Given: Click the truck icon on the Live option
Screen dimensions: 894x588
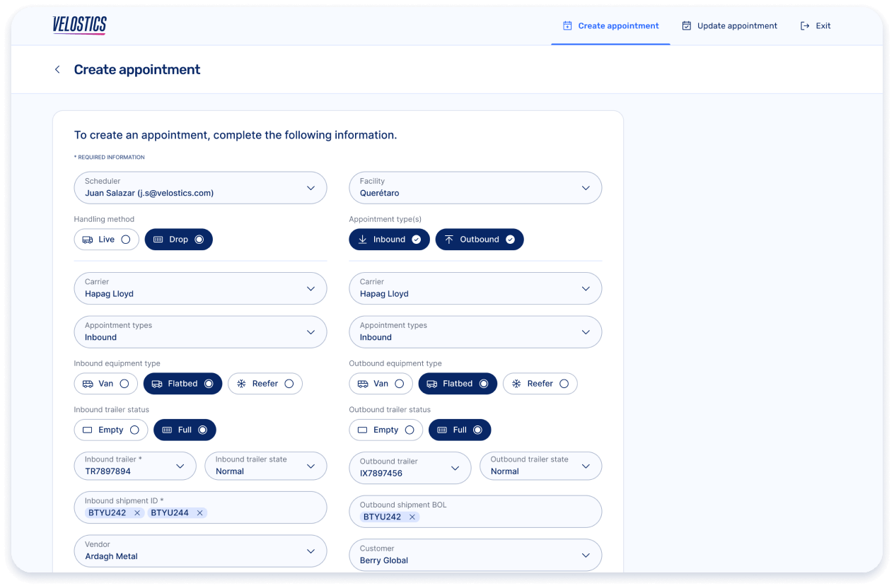Looking at the screenshot, I should (88, 239).
